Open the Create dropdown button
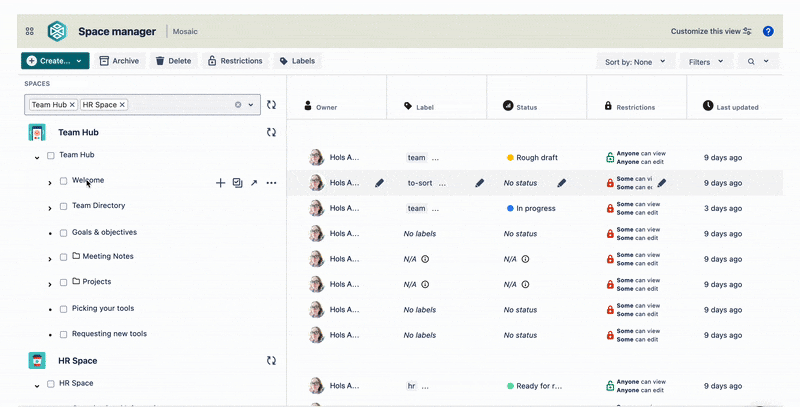Screen dimensions: 800x407 (x=55, y=61)
